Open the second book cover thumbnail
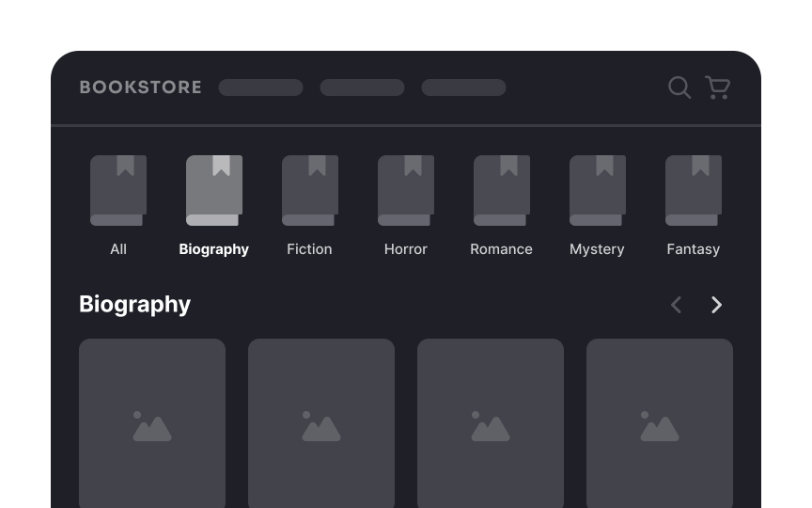Screen dimensions: 812x508 click(x=321, y=425)
